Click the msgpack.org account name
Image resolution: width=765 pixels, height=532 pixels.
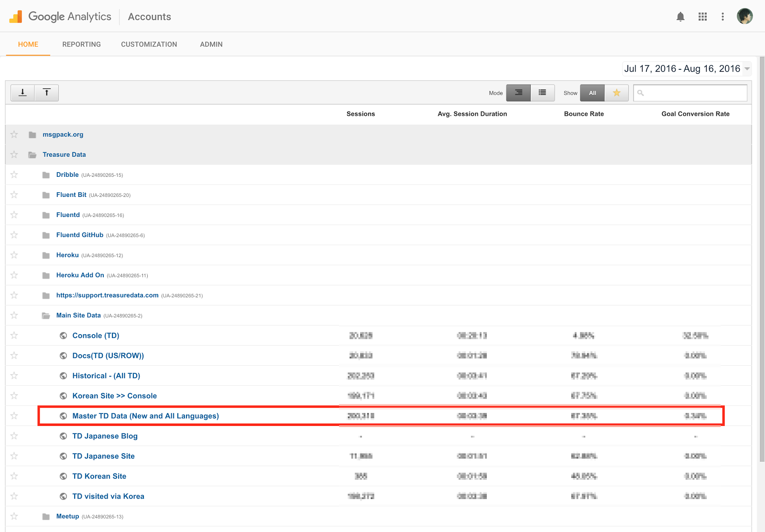point(63,134)
